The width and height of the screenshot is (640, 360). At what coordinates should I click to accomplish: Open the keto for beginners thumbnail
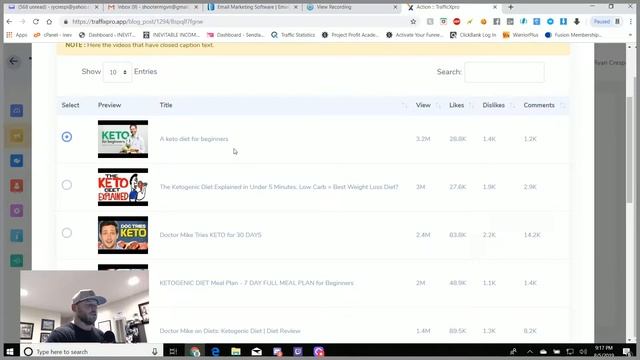[x=123, y=139]
